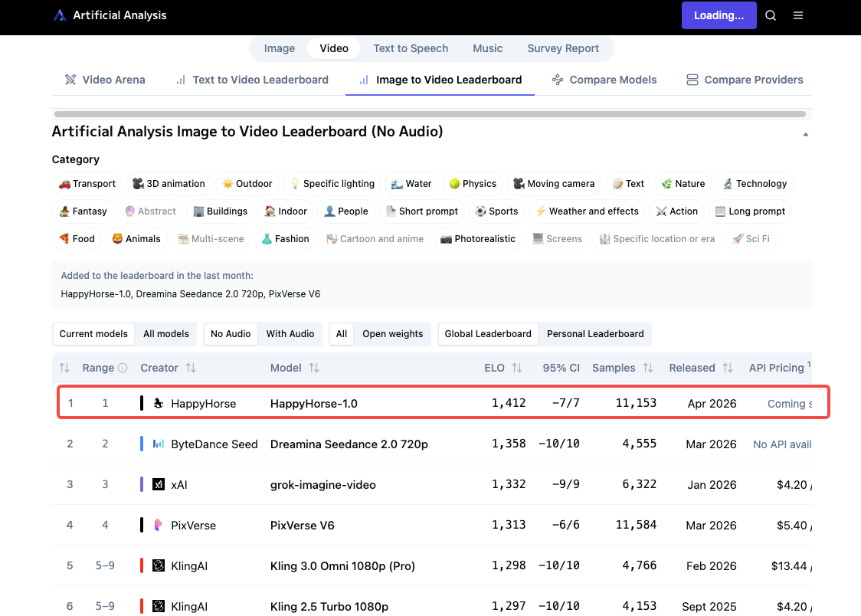Toggle the Moving camera category chip
The height and width of the screenshot is (616, 861).
click(x=554, y=184)
